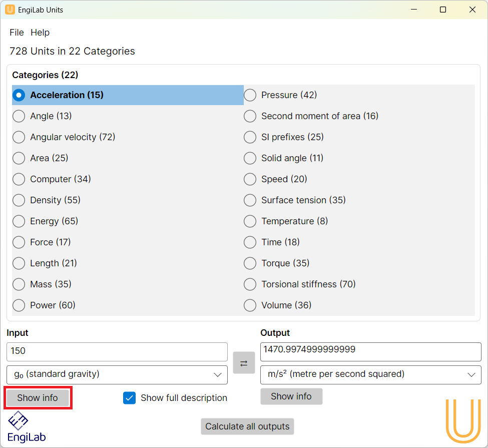
Task: Expand the input unit dropdown showing standard gravity
Action: pyautogui.click(x=117, y=374)
